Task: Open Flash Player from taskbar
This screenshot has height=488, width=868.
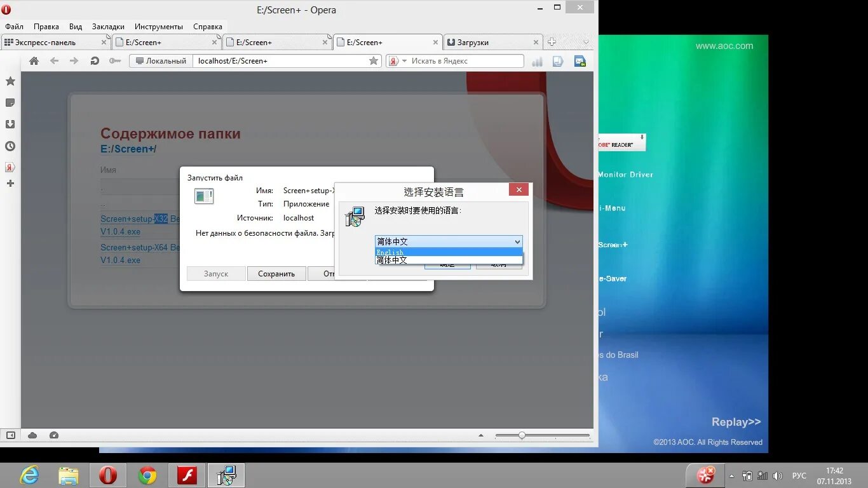Action: click(x=187, y=475)
